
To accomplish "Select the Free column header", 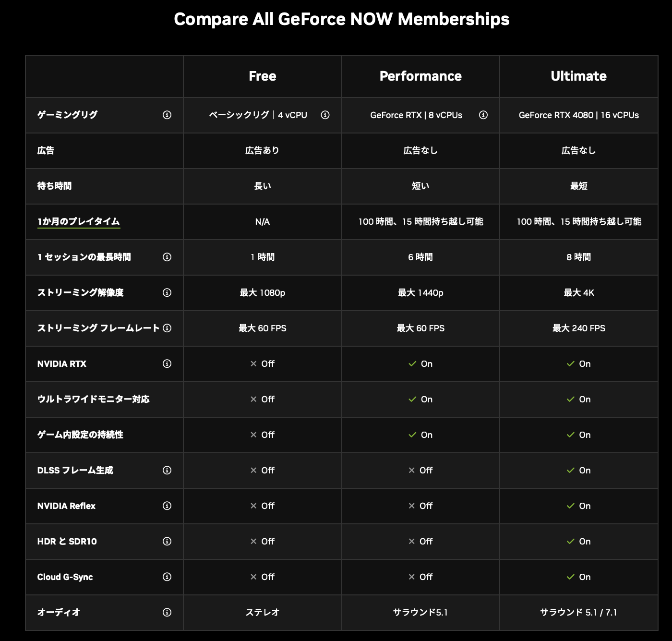I will (x=262, y=76).
